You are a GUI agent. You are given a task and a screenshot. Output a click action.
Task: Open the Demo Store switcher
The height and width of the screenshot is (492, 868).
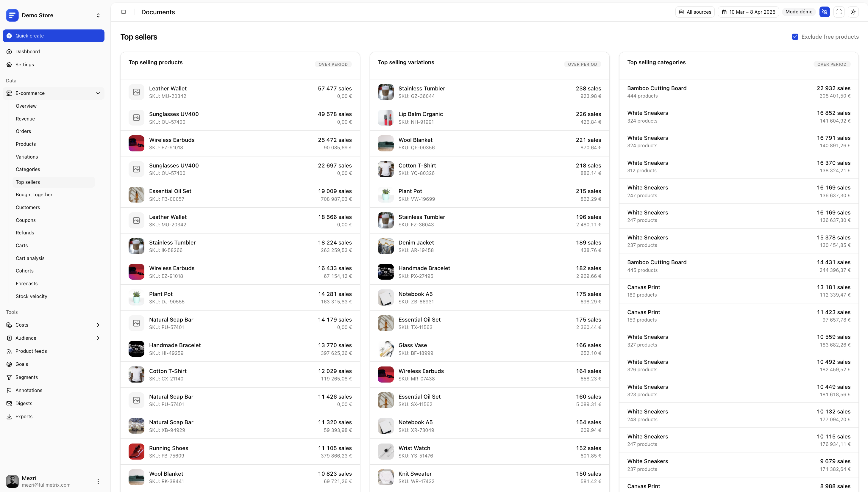coord(98,15)
